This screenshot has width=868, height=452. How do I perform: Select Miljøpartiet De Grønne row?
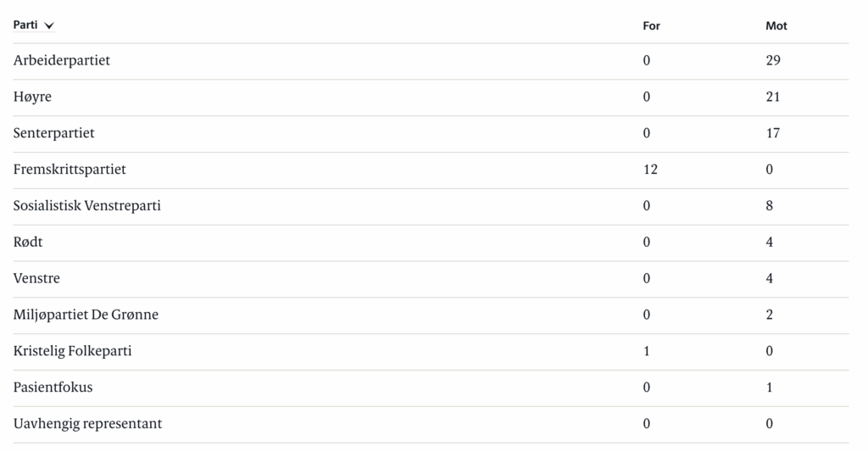[x=431, y=315]
